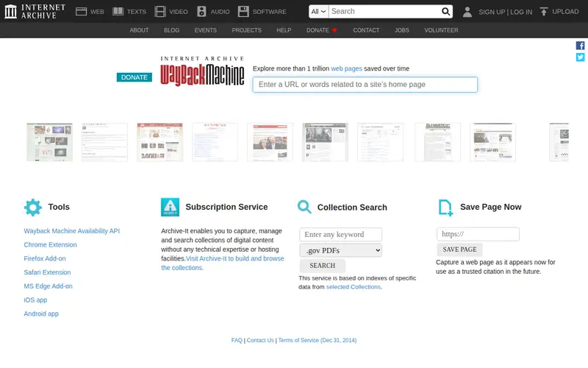
Task: Open the Texts book icon
Action: click(x=118, y=11)
